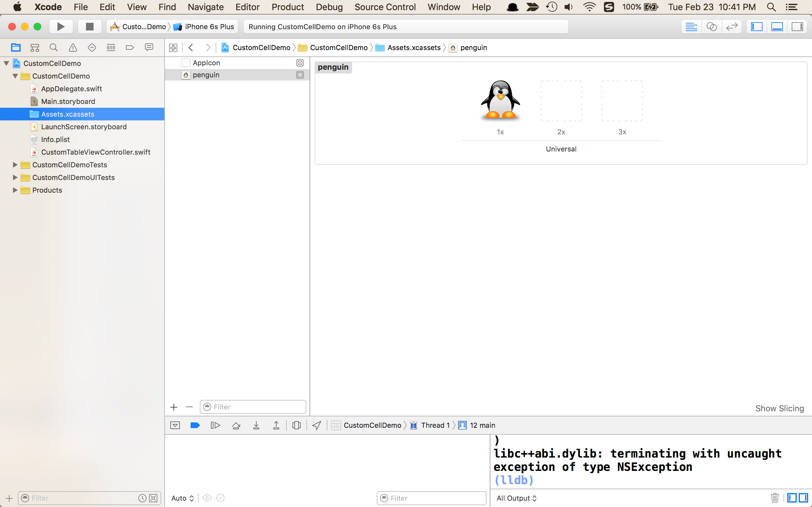Screen dimensions: 812x507
Task: Click the Step Over debug button
Action: 236,425
